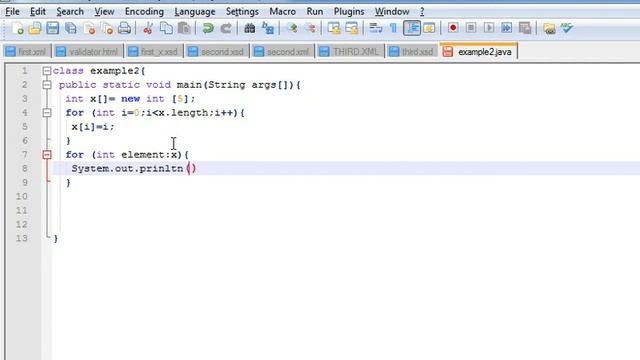Toggle Show All Characters pilcrow
The height and width of the screenshot is (360, 640).
coord(393,28)
